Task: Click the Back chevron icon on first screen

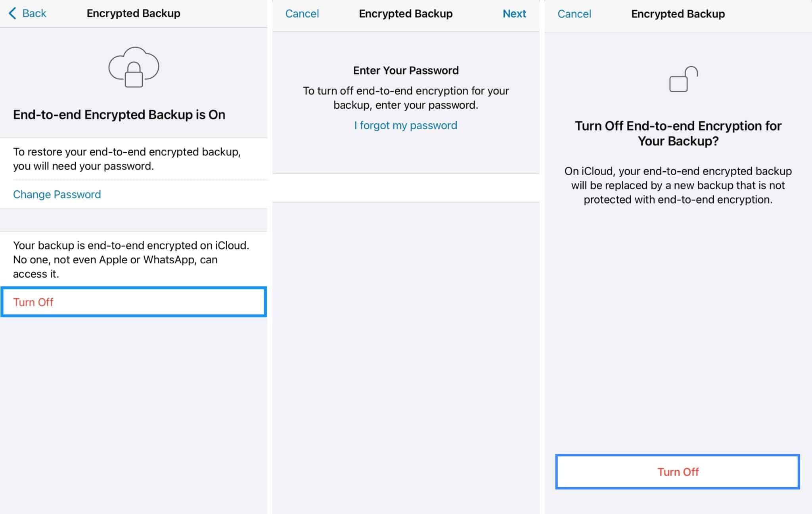Action: coord(11,13)
